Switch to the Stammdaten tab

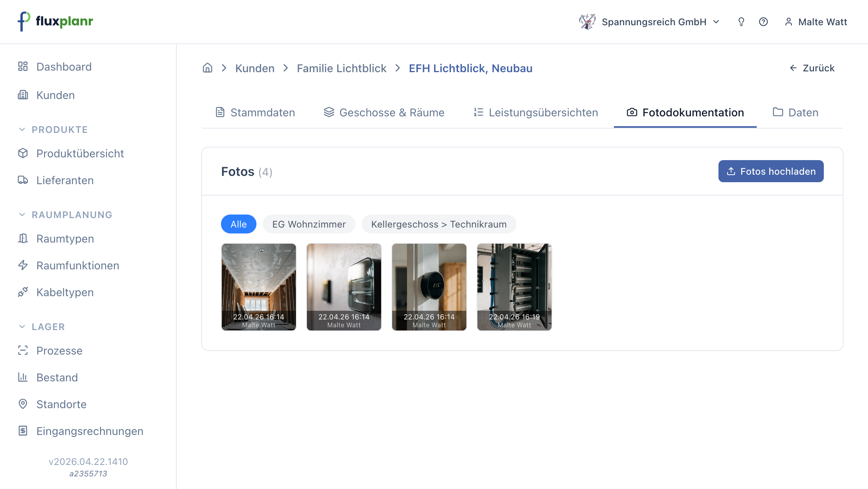255,112
